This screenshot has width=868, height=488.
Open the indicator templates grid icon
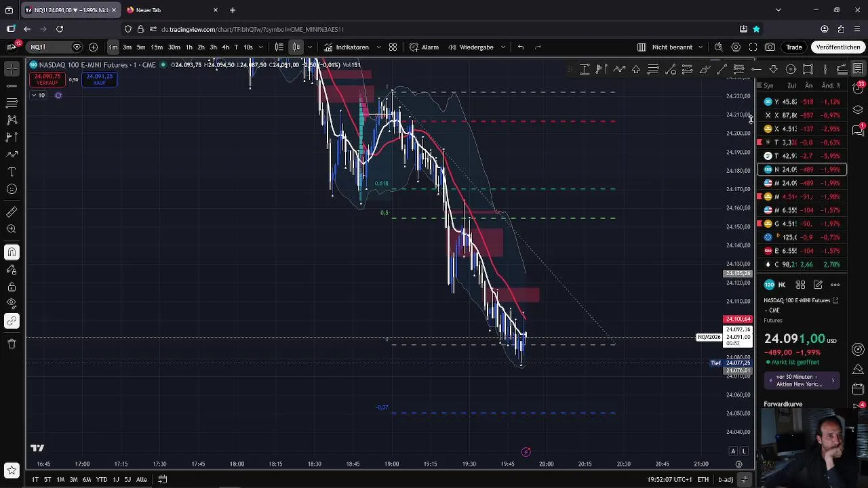pos(393,47)
